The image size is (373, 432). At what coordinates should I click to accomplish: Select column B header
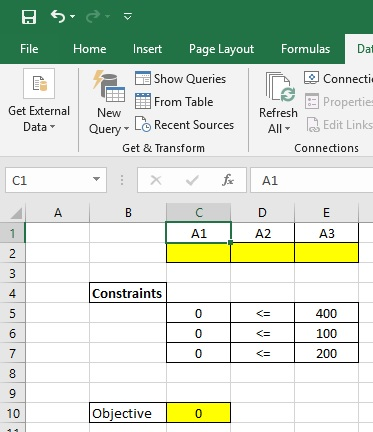point(128,213)
